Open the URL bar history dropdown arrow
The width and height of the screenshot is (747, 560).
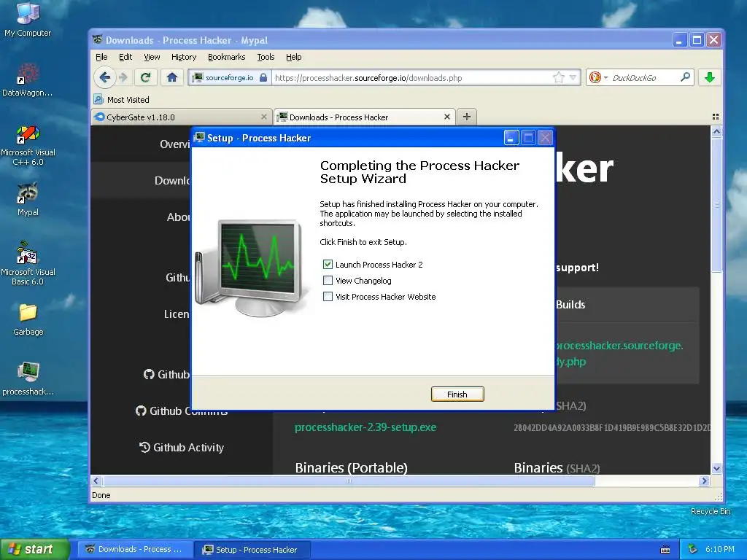pos(573,77)
